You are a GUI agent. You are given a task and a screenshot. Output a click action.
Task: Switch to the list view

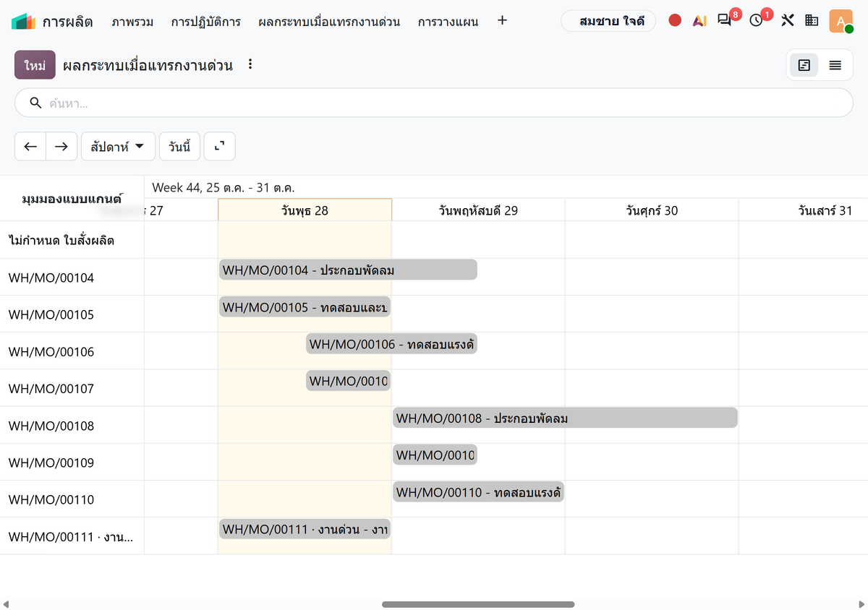click(x=835, y=65)
